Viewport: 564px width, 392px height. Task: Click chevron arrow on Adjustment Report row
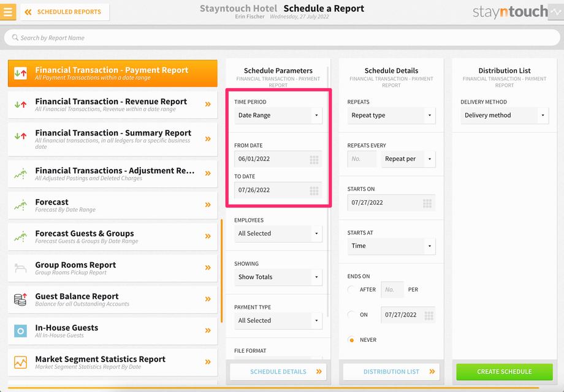point(208,173)
